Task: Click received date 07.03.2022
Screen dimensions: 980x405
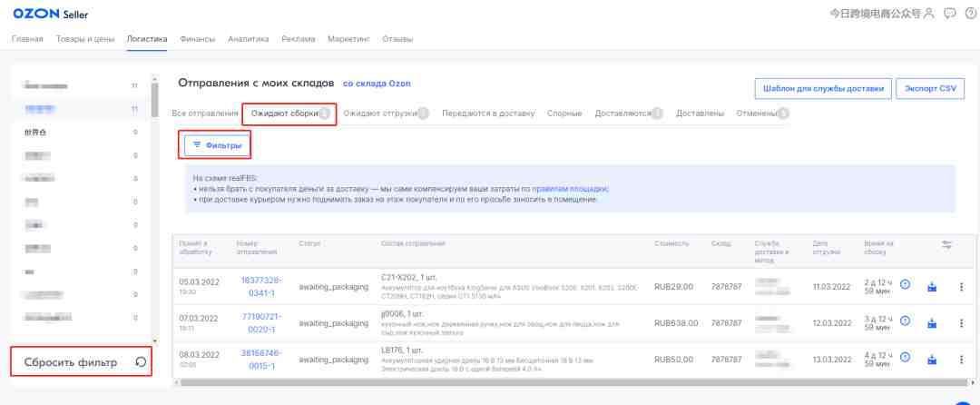Action: point(199,318)
